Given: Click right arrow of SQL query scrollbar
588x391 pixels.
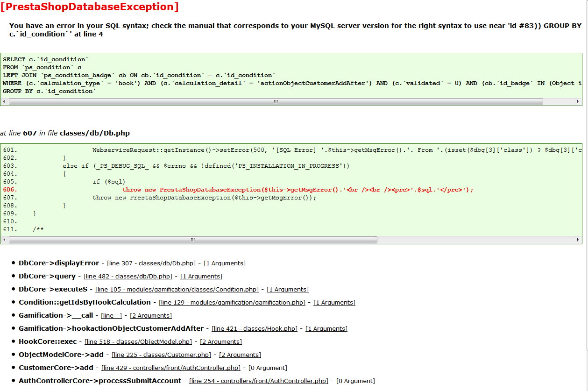Looking at the screenshot, I should click(578, 101).
